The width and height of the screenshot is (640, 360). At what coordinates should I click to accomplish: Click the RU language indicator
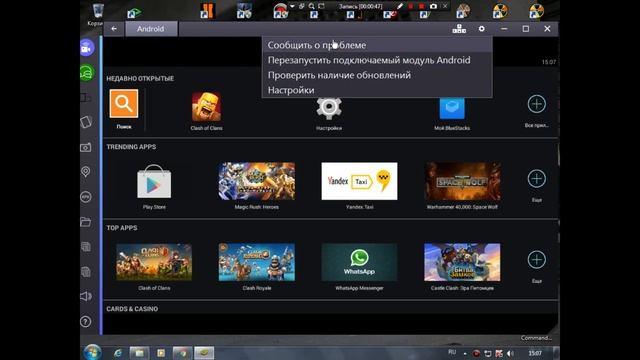point(452,352)
